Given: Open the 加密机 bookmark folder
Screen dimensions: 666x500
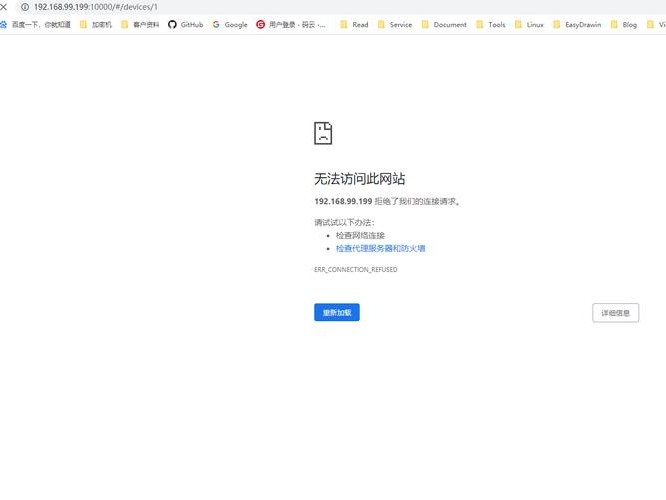Looking at the screenshot, I should click(96, 25).
